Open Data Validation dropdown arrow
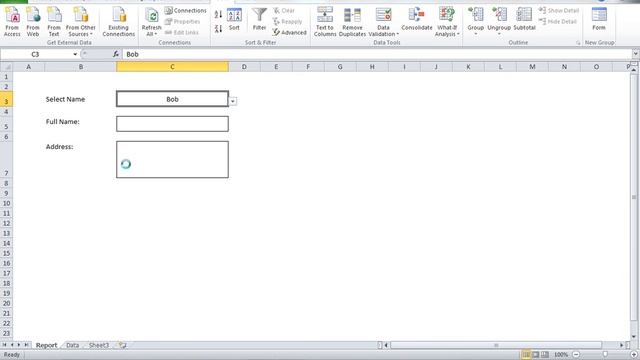Screen dimensions: 640x360 coord(398,34)
